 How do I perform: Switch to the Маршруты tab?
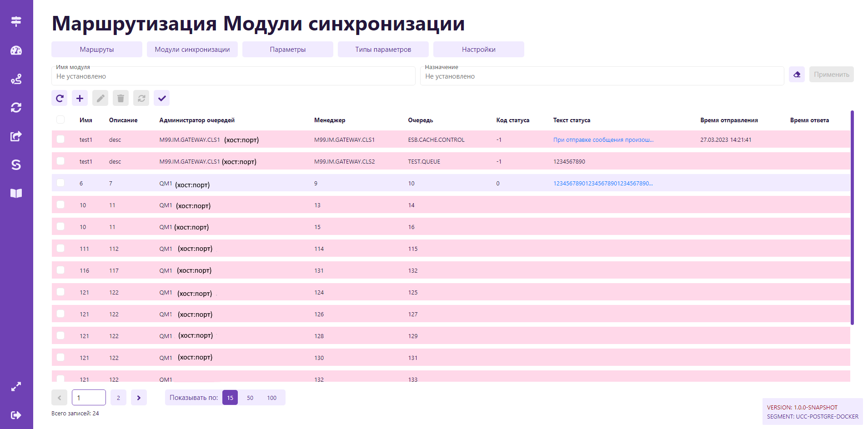[x=97, y=50]
